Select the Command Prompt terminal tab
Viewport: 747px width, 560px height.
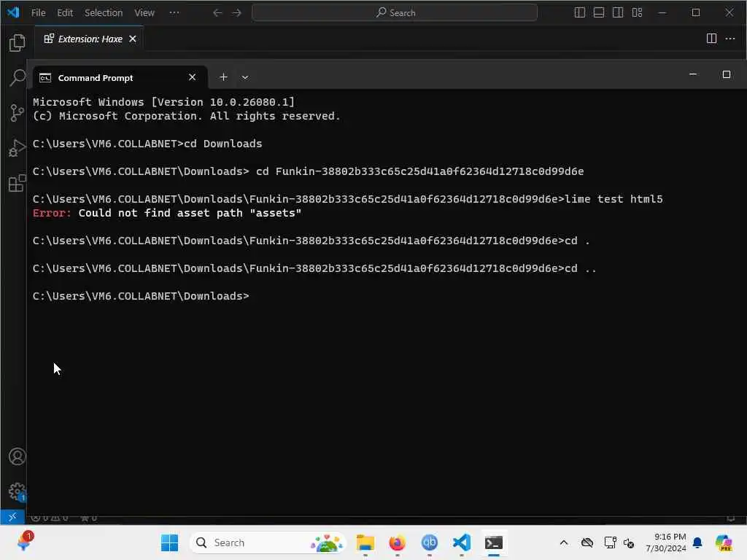pos(119,77)
